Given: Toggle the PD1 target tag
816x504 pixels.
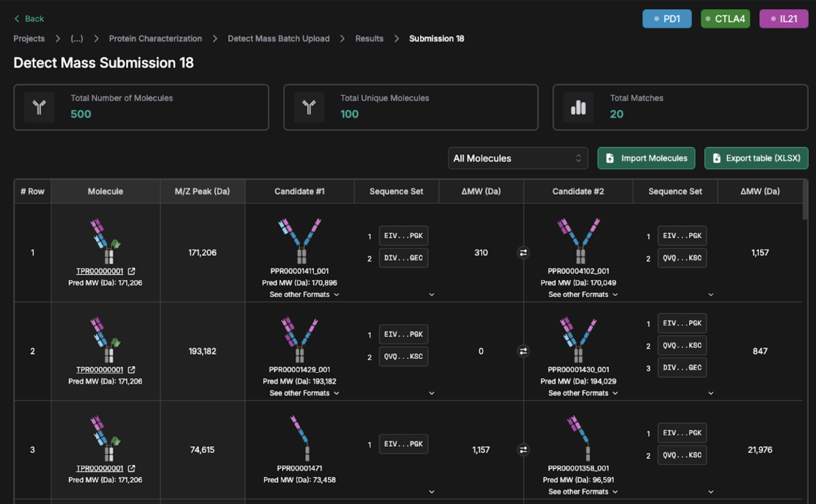Looking at the screenshot, I should [x=667, y=19].
